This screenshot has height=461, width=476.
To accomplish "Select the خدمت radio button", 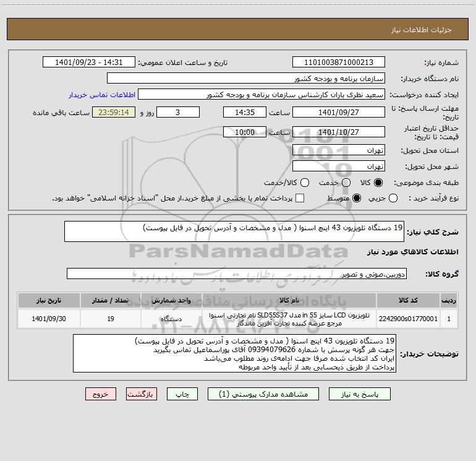I will (x=346, y=183).
